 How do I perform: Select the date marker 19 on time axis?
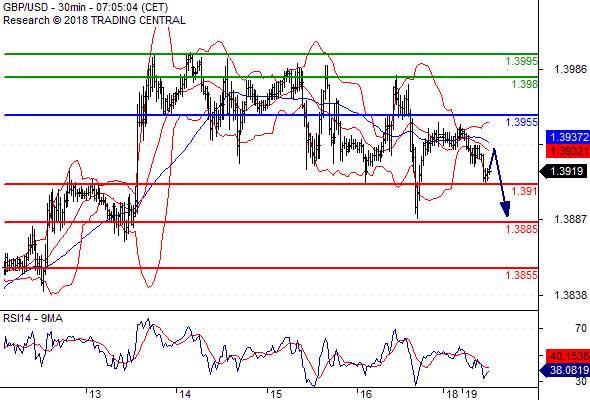tap(471, 394)
